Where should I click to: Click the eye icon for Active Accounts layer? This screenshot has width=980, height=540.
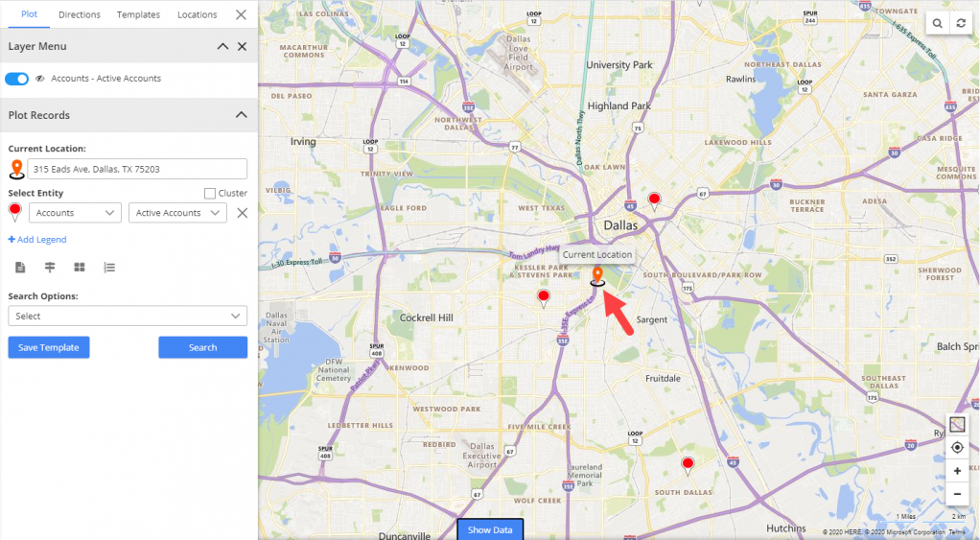point(40,79)
